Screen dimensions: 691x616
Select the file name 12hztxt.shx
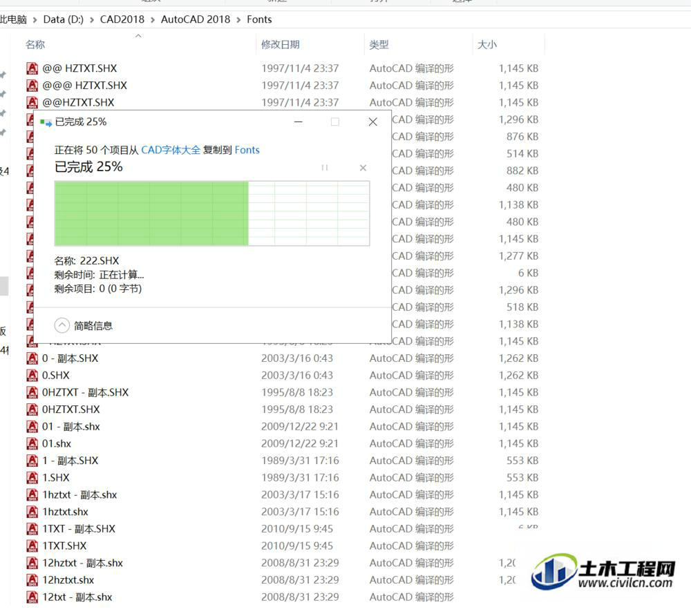point(68,580)
